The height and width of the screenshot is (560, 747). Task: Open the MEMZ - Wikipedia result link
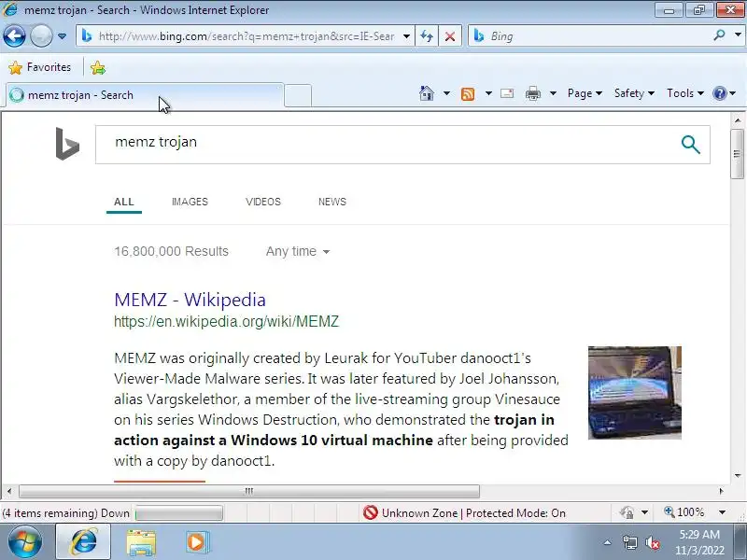(x=190, y=300)
